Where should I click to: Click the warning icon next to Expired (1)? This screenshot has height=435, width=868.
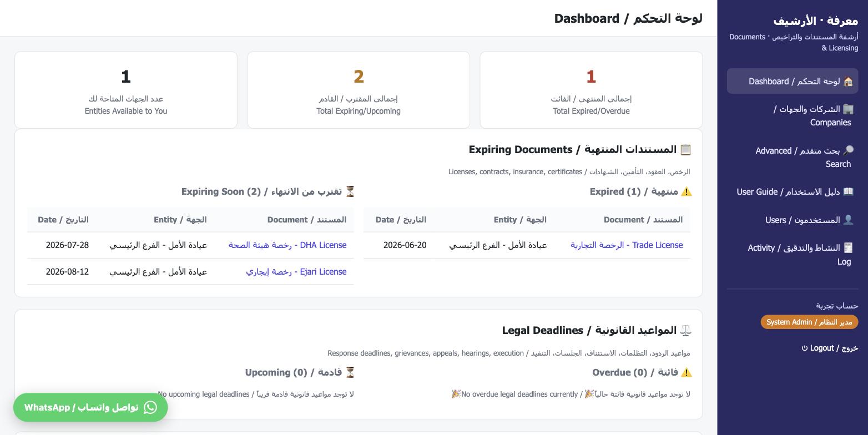687,192
